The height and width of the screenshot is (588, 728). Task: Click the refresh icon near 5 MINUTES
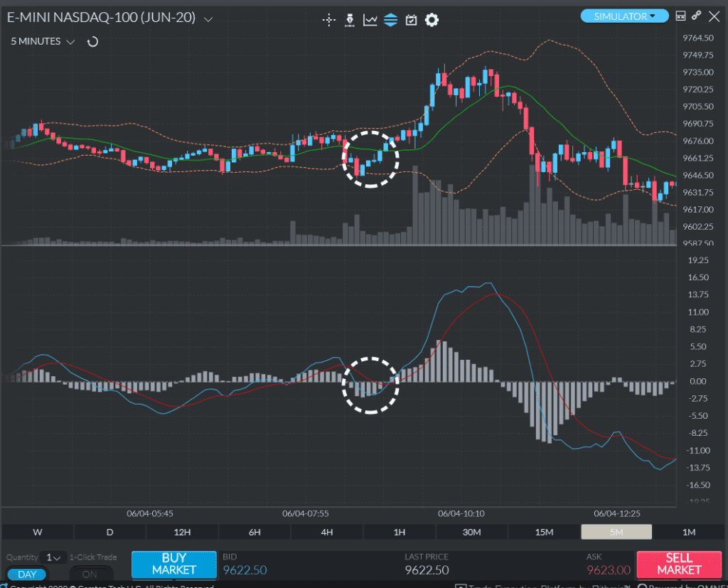tap(92, 41)
